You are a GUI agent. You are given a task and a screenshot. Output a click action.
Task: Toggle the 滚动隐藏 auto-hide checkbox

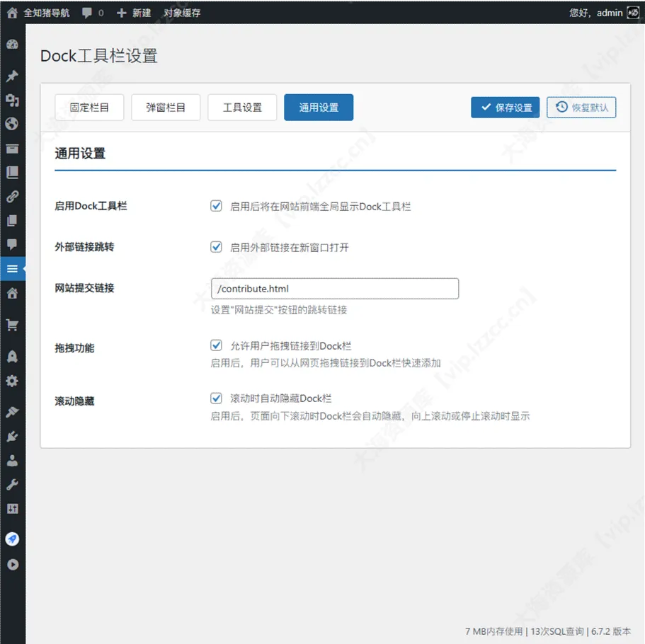216,398
